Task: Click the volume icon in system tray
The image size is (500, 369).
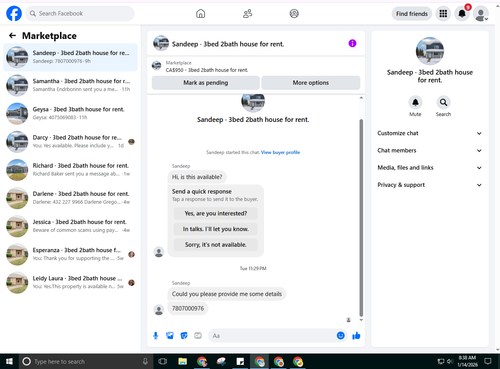Action: pos(450,361)
